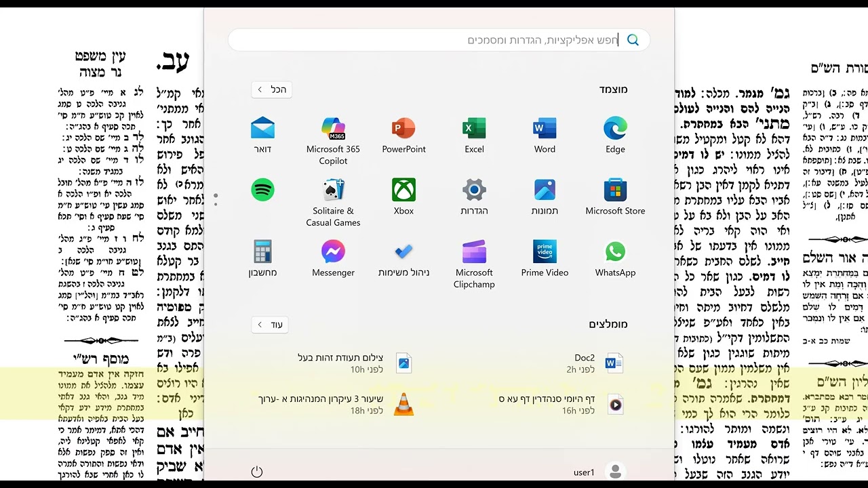Image resolution: width=868 pixels, height=488 pixels.
Task: Click the עין משפט נר מצוה heading in document
Action: (x=100, y=64)
